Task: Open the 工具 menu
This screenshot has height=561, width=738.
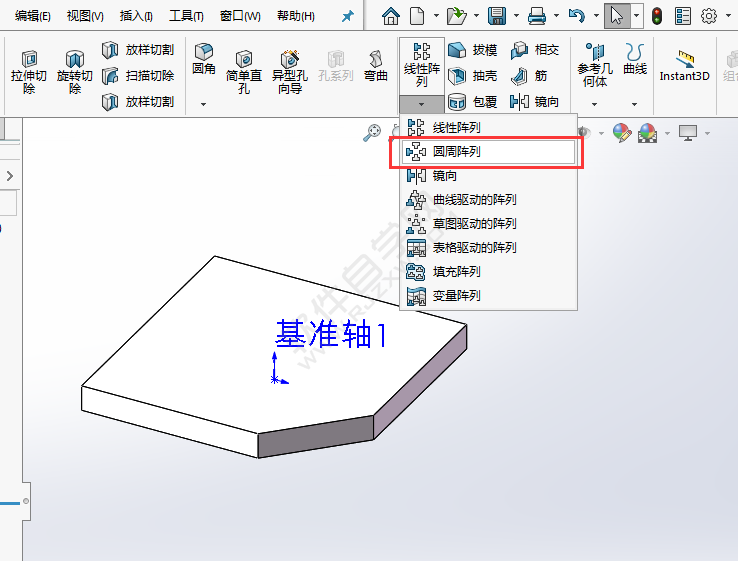Action: point(186,16)
